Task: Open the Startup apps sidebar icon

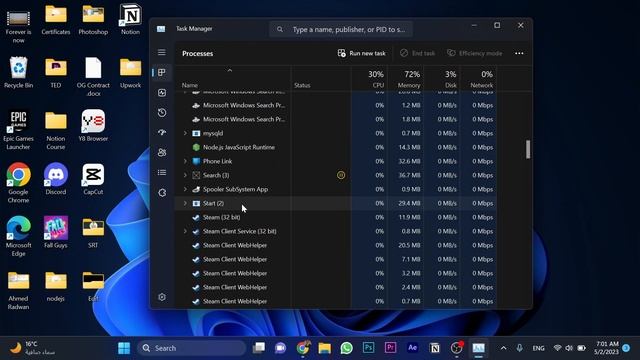Action: tap(162, 132)
